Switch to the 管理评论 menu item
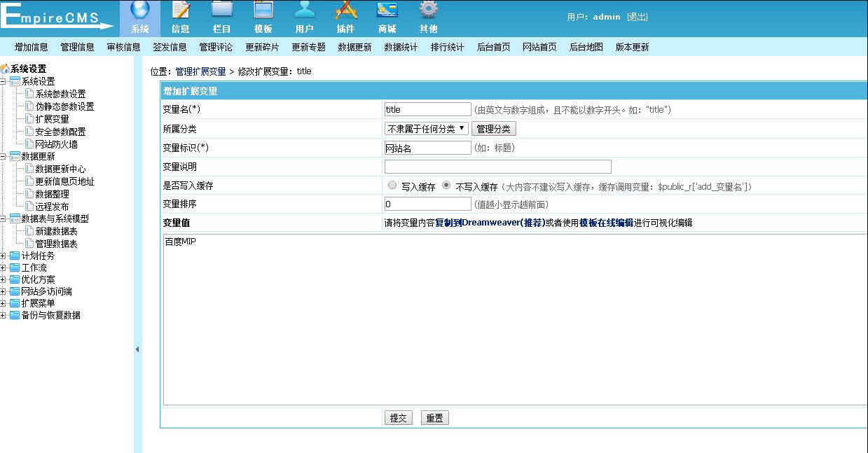The width and height of the screenshot is (868, 453). pyautogui.click(x=216, y=47)
